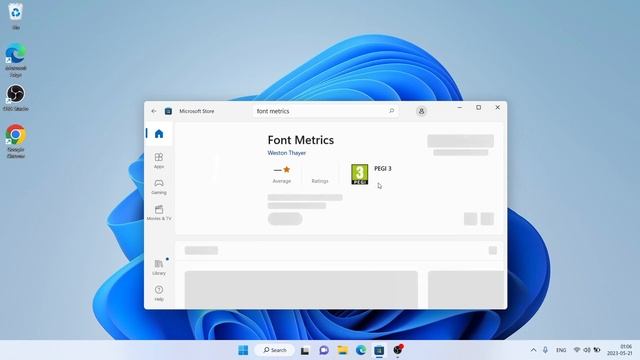Open the Windows Start menu
The height and width of the screenshot is (360, 640).
(x=243, y=350)
